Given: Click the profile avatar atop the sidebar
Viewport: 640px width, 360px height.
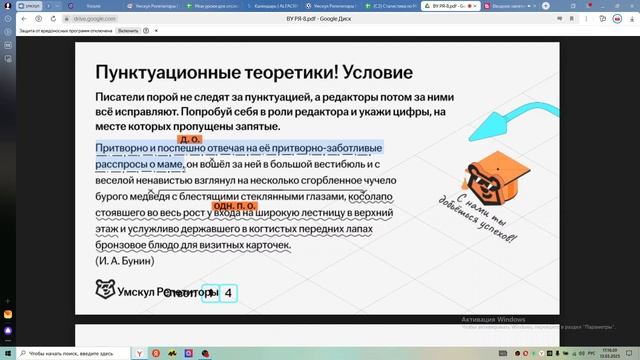Looking at the screenshot, I should click(7, 6).
